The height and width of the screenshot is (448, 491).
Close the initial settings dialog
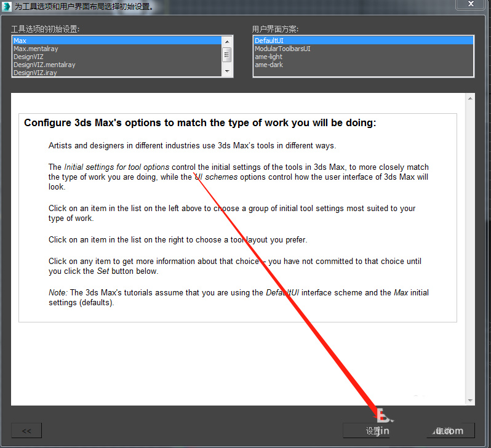[471, 4]
